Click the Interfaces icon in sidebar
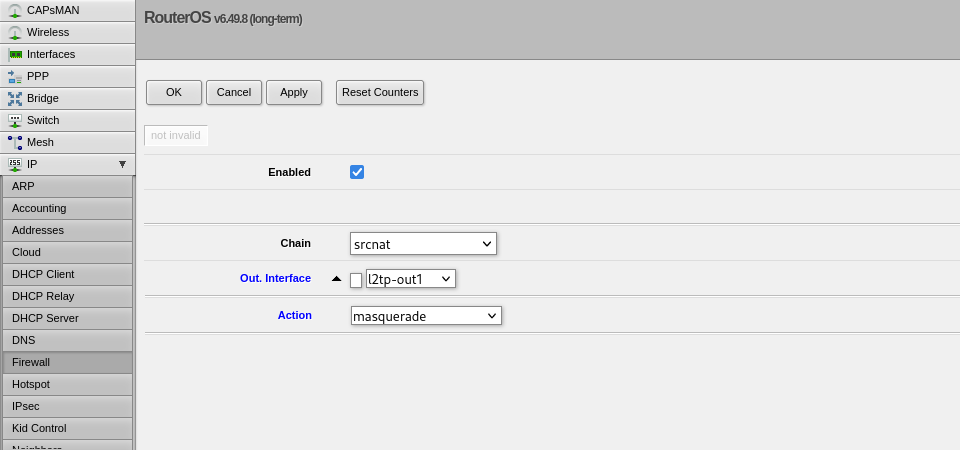This screenshot has height=450, width=960. click(15, 54)
